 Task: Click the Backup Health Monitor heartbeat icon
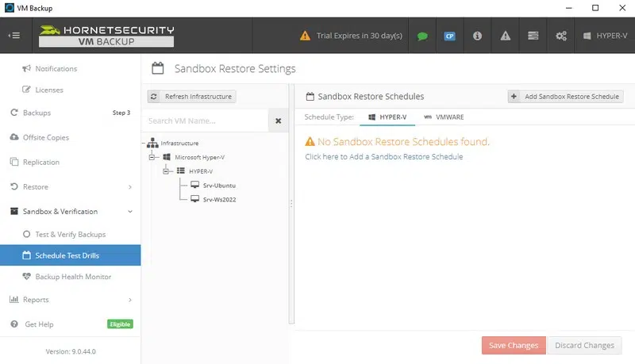point(26,276)
